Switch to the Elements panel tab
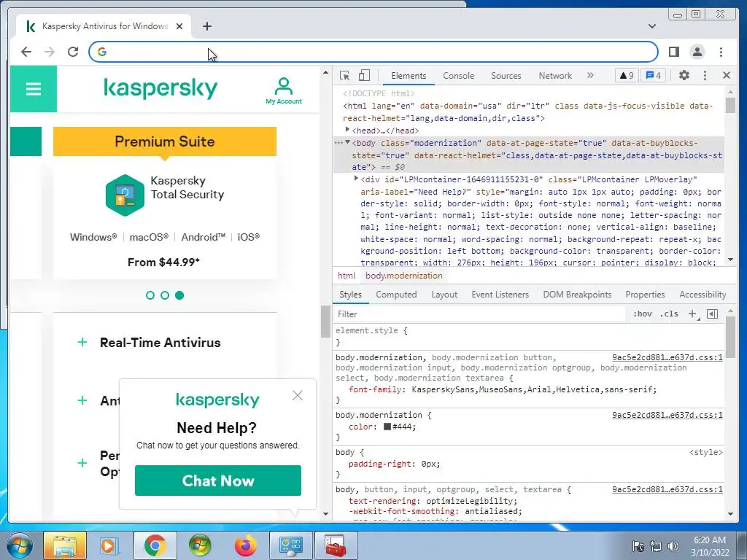 click(x=409, y=76)
